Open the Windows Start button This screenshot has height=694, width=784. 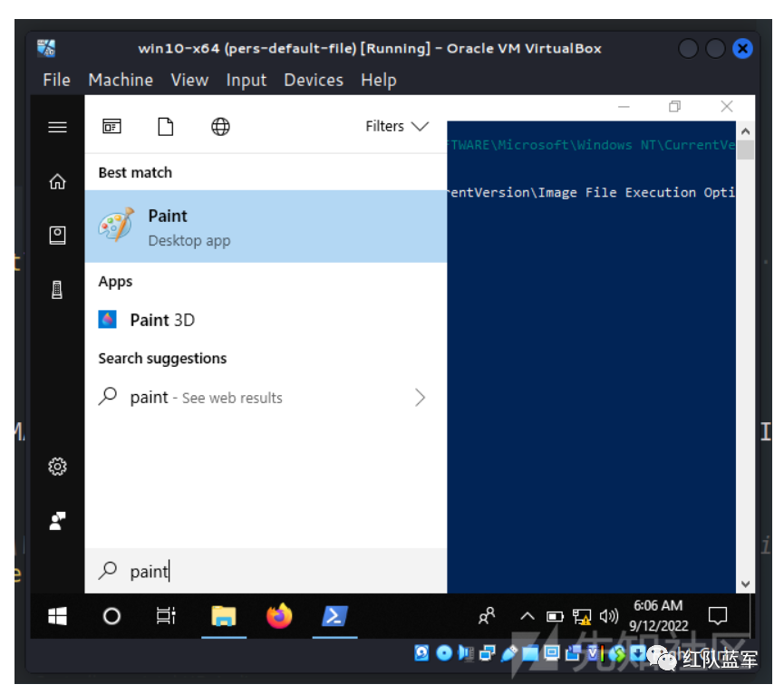click(57, 616)
